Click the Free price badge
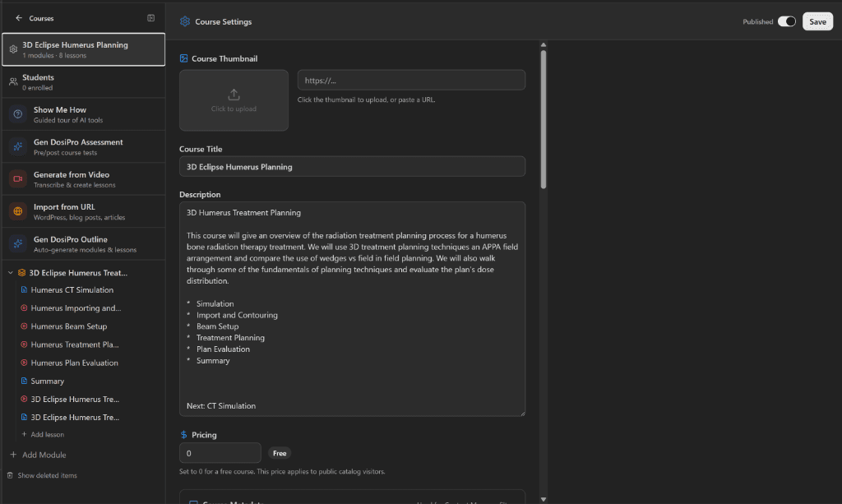This screenshot has width=842, height=504. coord(280,453)
